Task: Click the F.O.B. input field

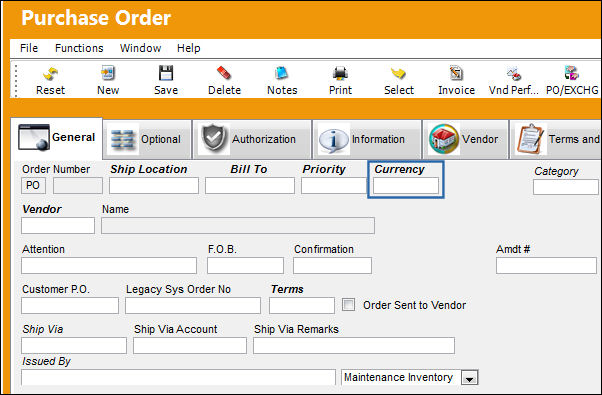Action: pyautogui.click(x=245, y=266)
